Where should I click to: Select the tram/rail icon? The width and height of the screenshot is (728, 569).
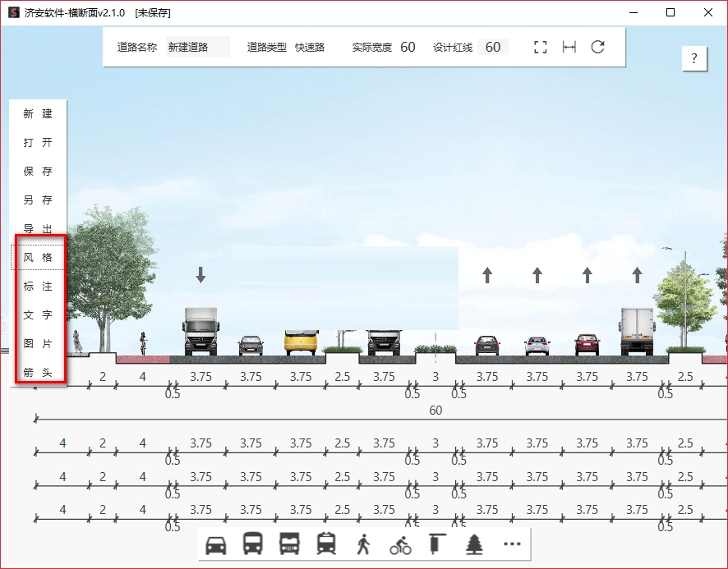(326, 544)
